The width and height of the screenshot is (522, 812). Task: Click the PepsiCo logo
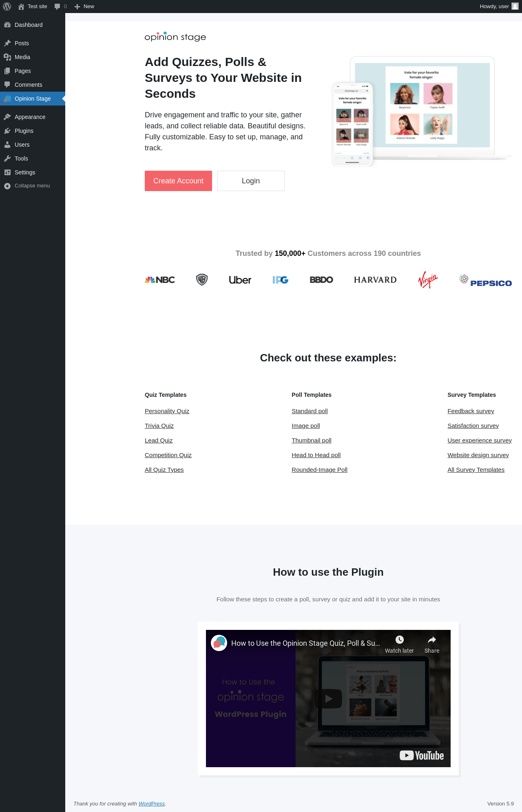[x=485, y=281]
